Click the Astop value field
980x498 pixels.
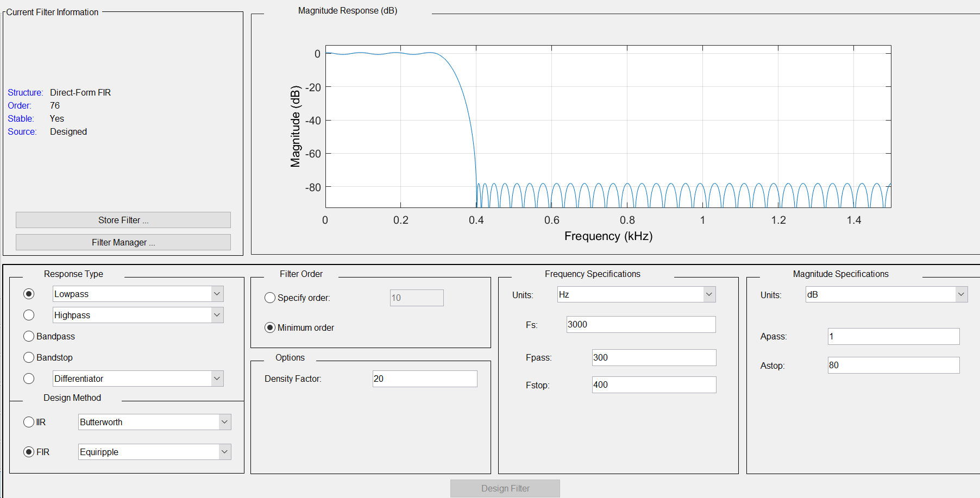[x=894, y=365]
